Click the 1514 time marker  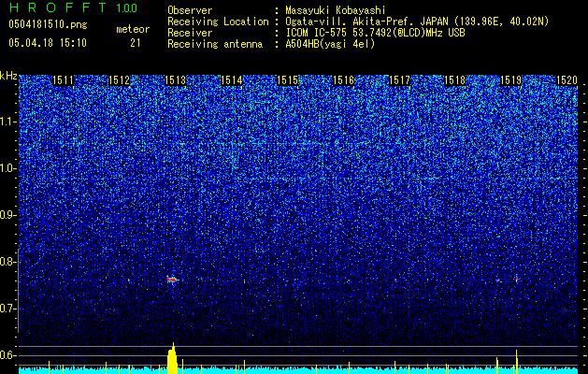tap(232, 80)
